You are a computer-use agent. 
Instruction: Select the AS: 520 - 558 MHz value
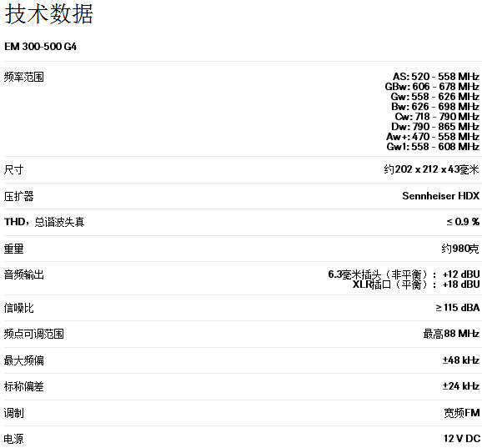(x=436, y=76)
